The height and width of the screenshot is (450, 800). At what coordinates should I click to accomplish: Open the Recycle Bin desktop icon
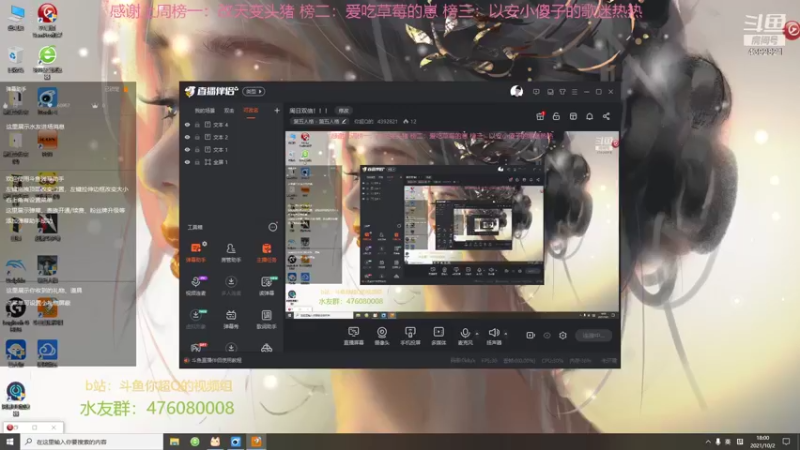(15, 60)
